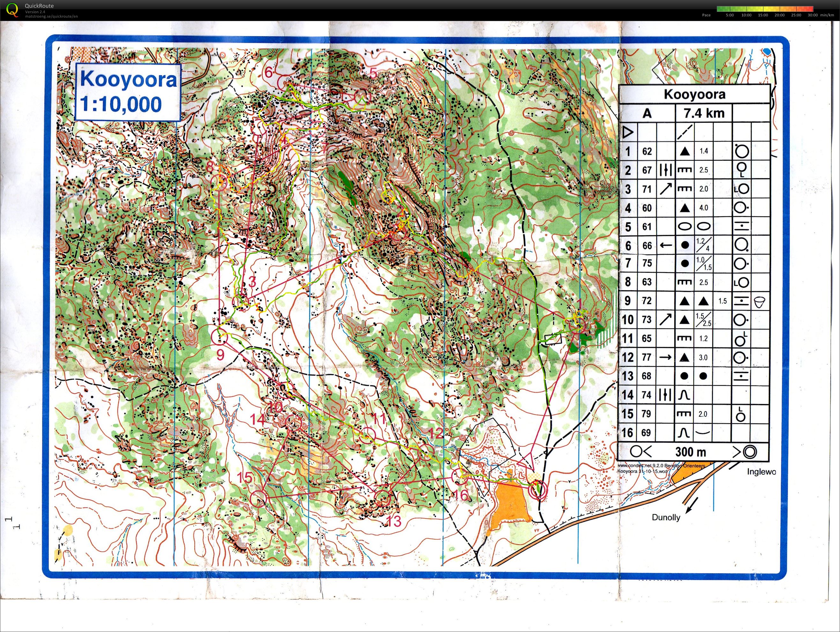Viewport: 840px width, 632px height.
Task: Click the QuickRoute title text
Action: click(39, 6)
